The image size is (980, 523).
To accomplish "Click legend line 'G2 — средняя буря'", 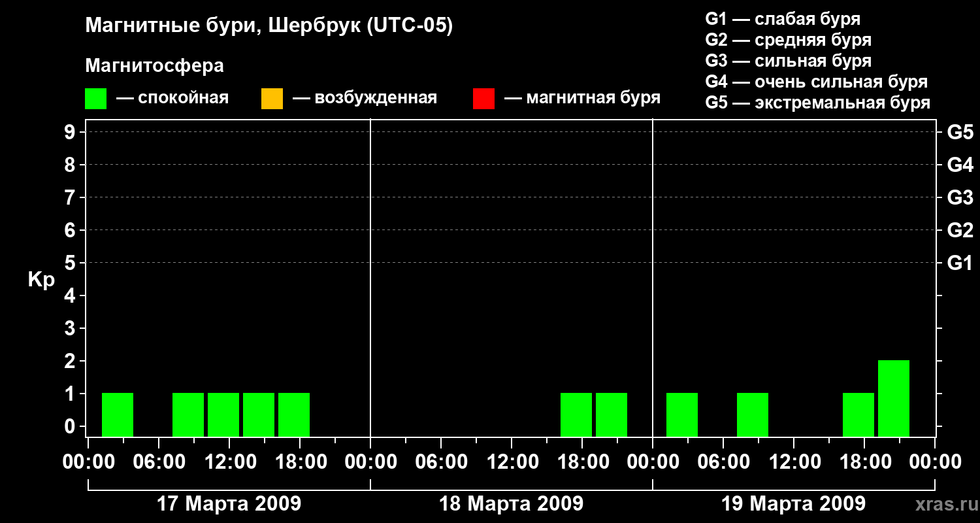I will coord(788,40).
